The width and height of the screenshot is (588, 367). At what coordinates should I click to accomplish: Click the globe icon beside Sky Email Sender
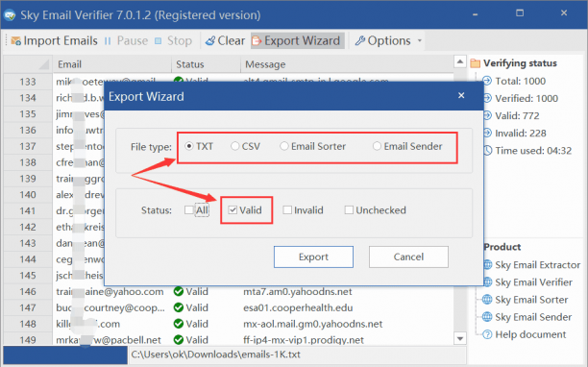point(487,317)
